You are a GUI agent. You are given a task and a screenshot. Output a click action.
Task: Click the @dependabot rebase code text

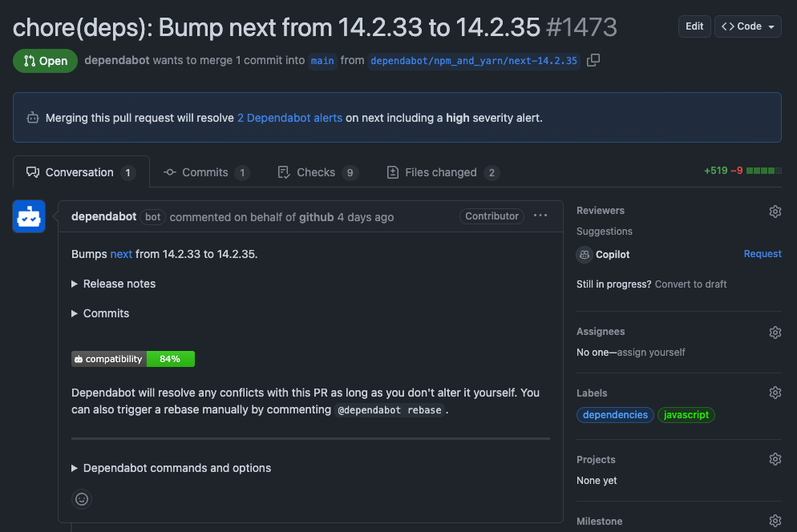[390, 410]
